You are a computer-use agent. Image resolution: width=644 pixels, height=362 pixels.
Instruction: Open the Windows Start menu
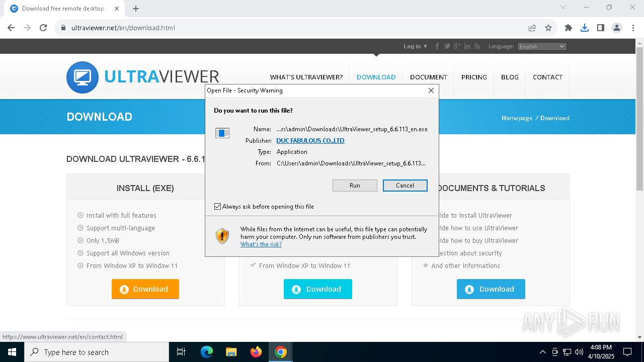point(12,352)
